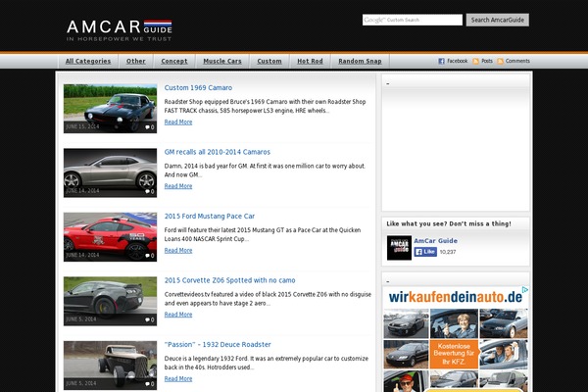Click the silver Camaro thumbnail image

tap(110, 172)
